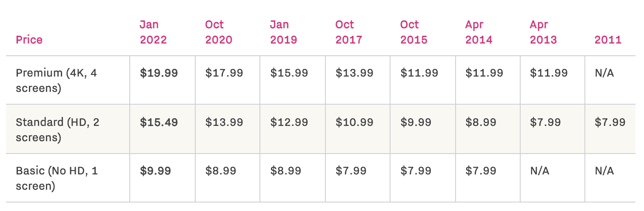Select the Jan 2019 column header

(283, 32)
